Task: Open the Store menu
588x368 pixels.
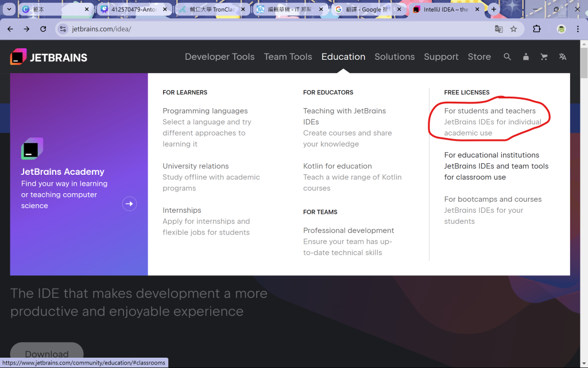Action: click(479, 57)
